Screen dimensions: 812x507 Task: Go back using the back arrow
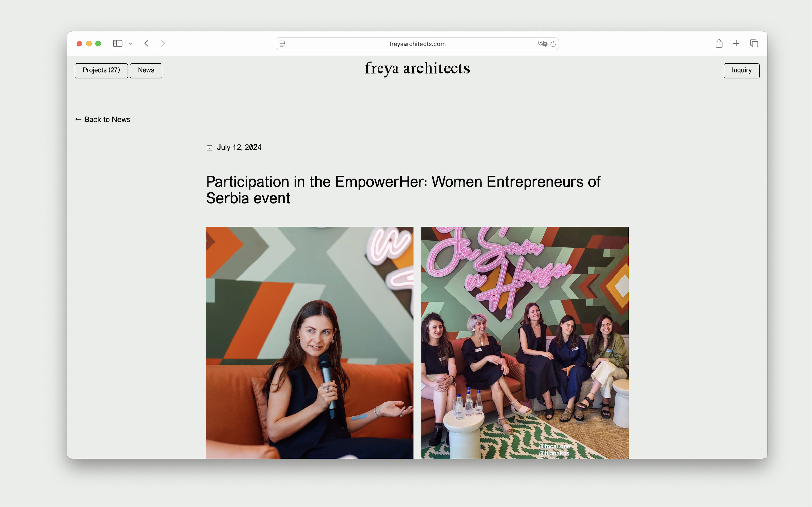147,44
